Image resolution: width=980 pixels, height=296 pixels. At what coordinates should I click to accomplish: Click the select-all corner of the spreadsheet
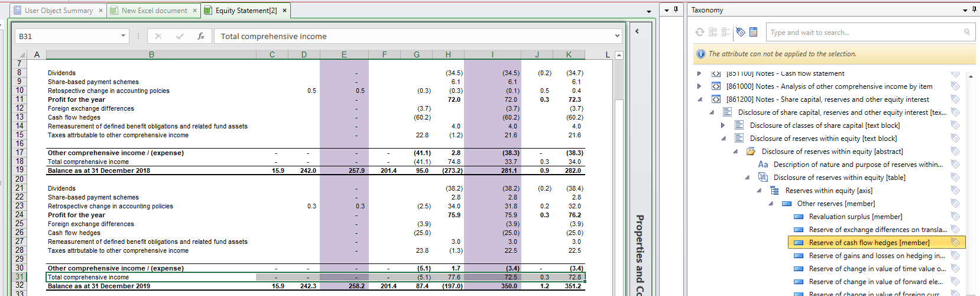22,54
